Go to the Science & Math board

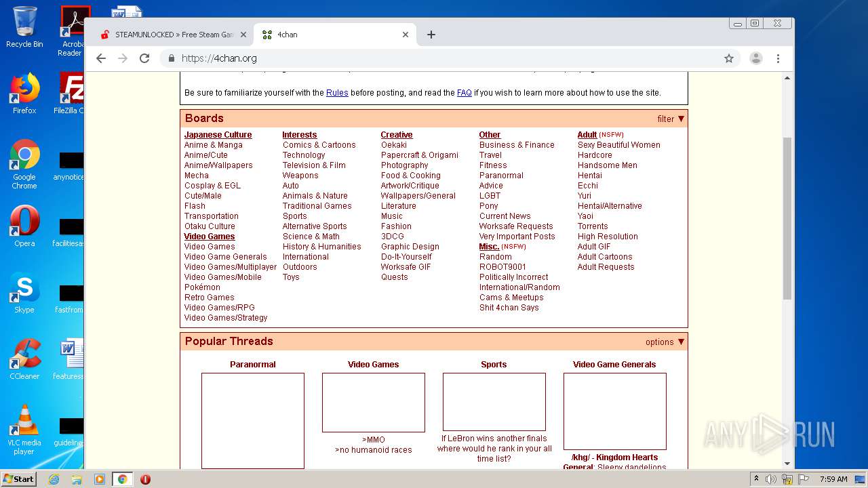tap(311, 237)
